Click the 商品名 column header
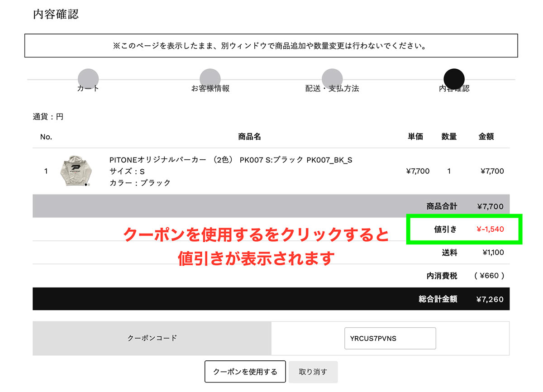The image size is (543, 392). coord(249,136)
